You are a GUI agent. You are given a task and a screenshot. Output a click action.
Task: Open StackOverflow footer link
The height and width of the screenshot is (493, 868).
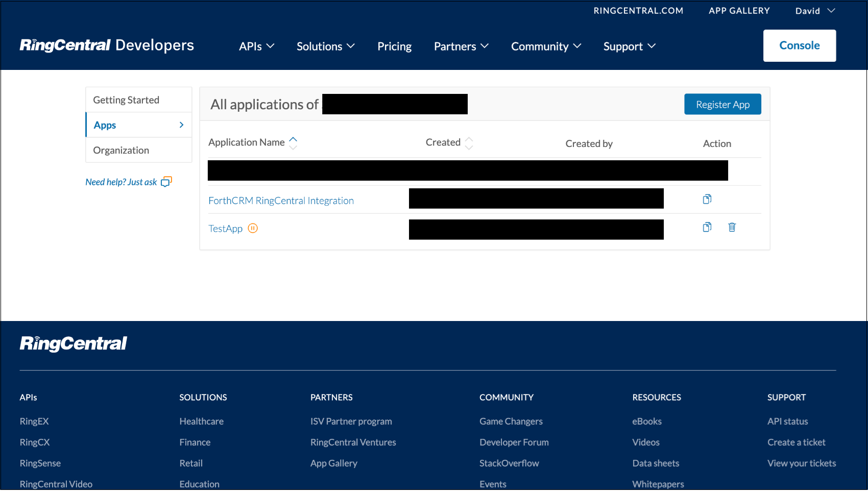[x=509, y=463]
